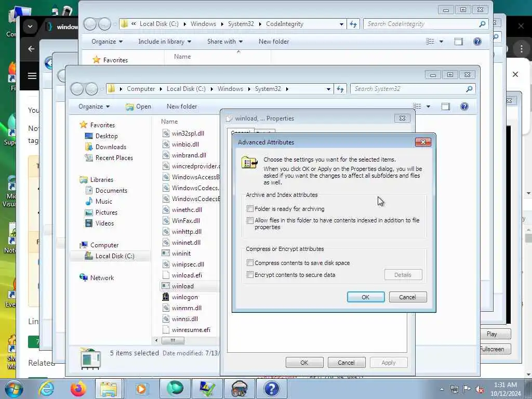Click Search System32 field
This screenshot has height=399, width=532.
tap(409, 89)
